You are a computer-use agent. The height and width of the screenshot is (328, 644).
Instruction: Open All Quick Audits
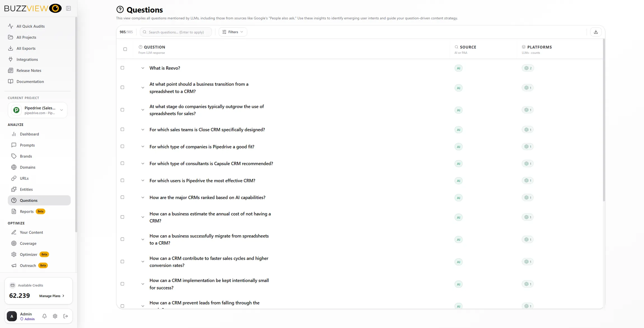[x=38, y=26]
